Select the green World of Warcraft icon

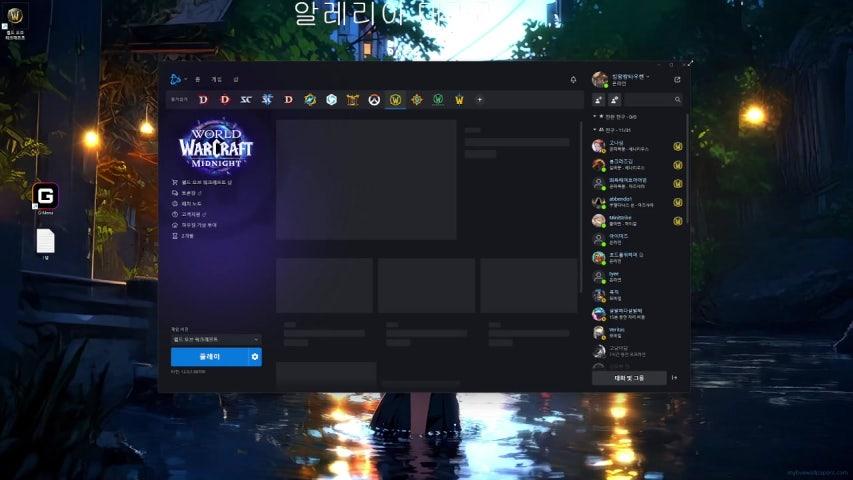tap(438, 100)
